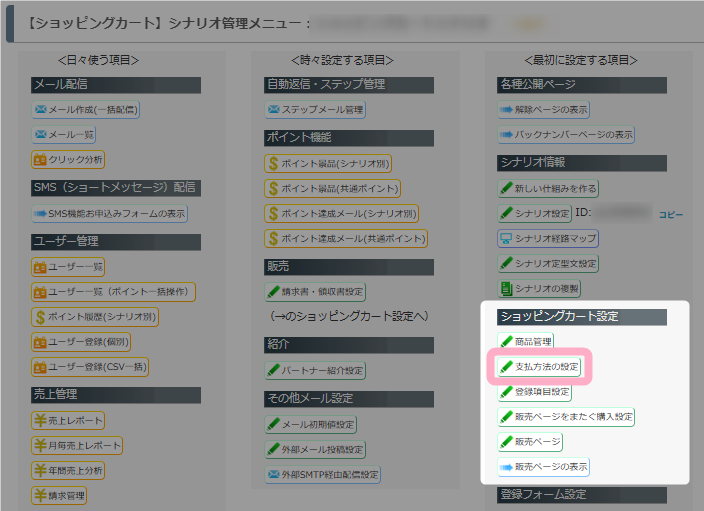Click the envelope icon on メール作成(一括配信)

[41, 110]
